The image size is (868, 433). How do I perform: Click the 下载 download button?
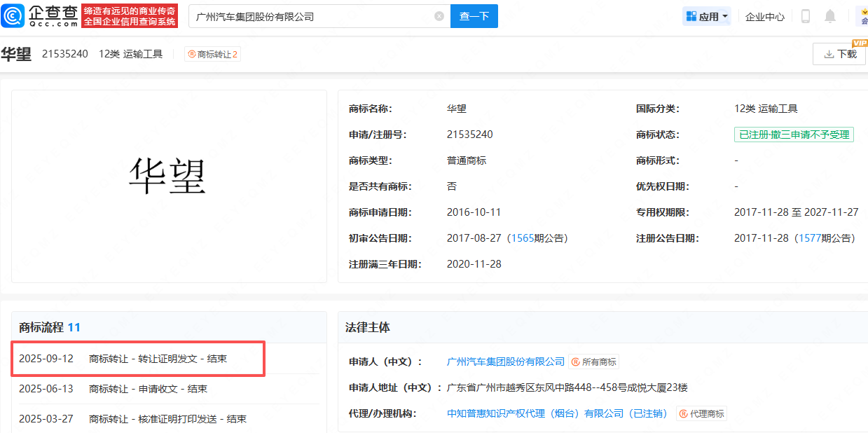(x=839, y=54)
